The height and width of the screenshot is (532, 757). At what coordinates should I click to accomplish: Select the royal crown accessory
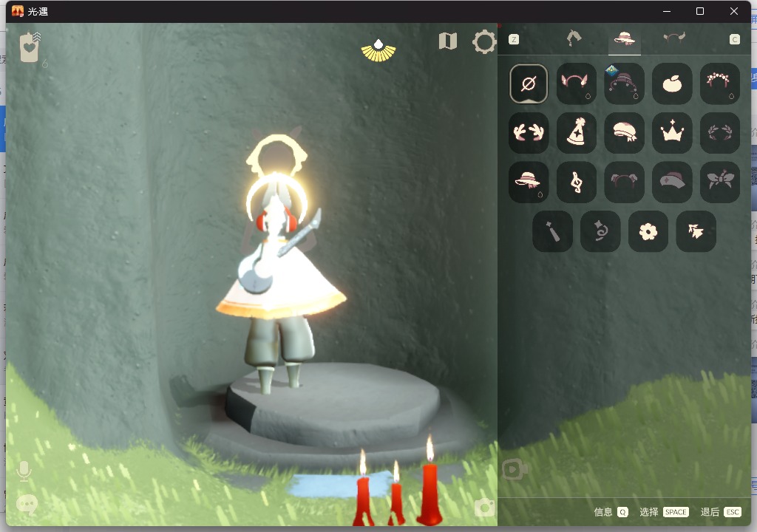tap(671, 133)
